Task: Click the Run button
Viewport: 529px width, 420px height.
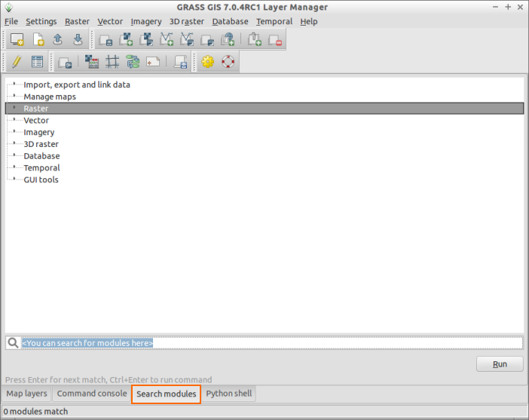Action: point(500,364)
